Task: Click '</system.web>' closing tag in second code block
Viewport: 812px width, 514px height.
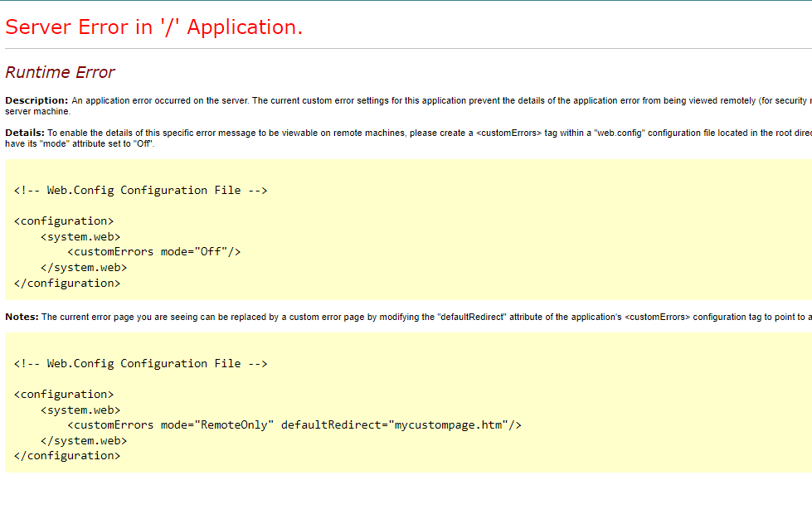Action: (84, 441)
